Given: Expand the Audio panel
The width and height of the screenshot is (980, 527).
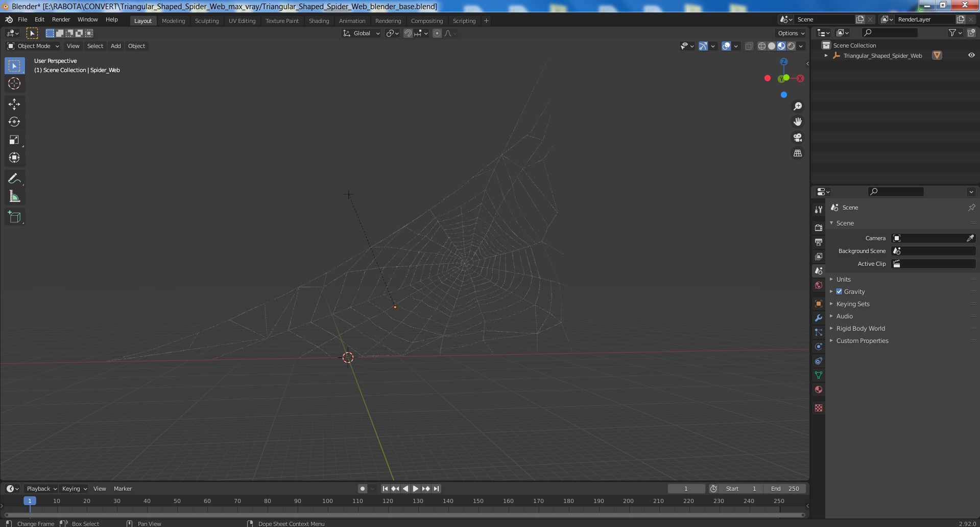Looking at the screenshot, I should [x=844, y=316].
